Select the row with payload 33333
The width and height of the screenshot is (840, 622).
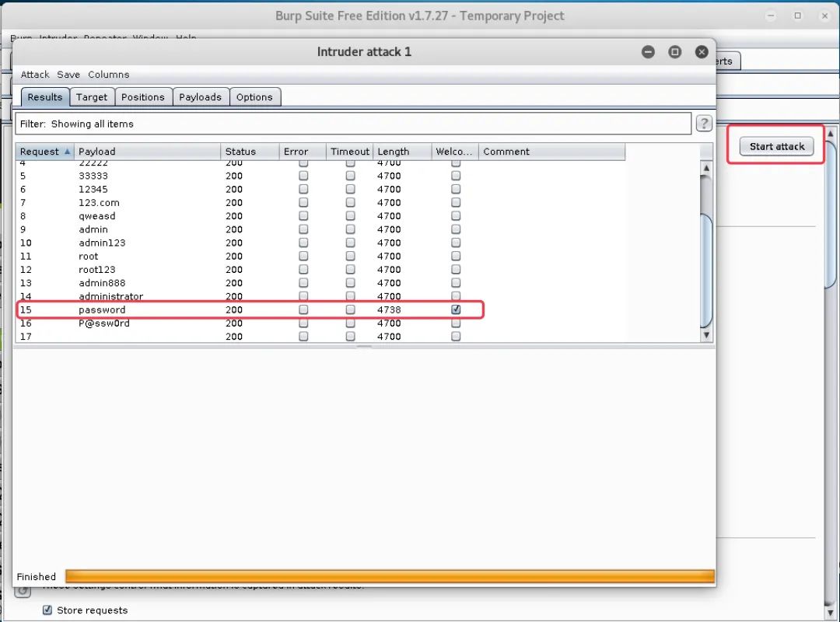click(320, 176)
